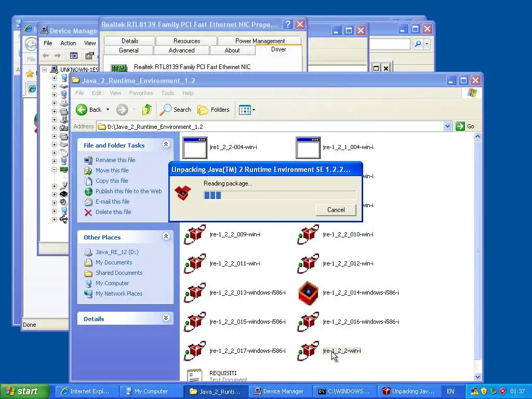Image resolution: width=532 pixels, height=399 pixels.
Task: Collapse the File and Folder Tasks panel
Action: pyautogui.click(x=166, y=144)
